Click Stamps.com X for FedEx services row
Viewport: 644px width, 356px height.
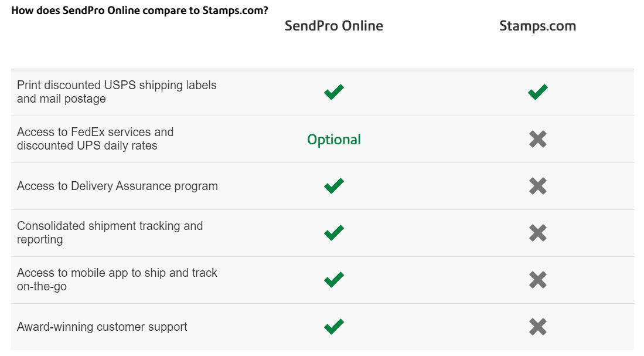(x=537, y=139)
